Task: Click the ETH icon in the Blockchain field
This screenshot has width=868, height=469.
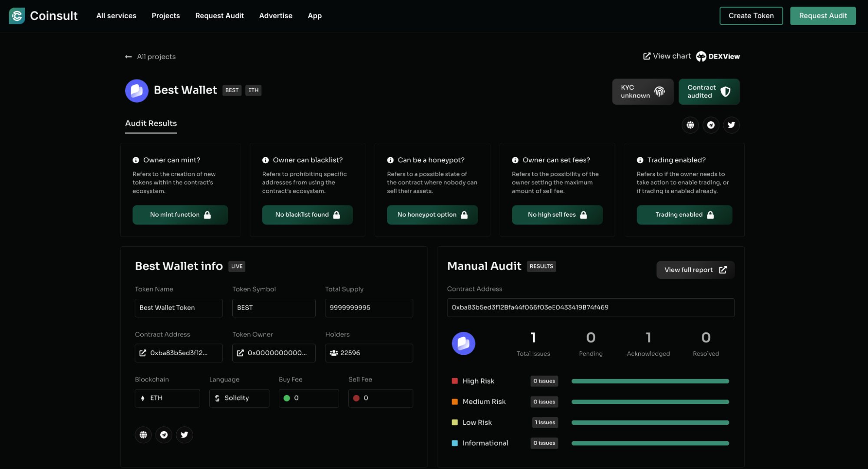Action: pyautogui.click(x=142, y=398)
